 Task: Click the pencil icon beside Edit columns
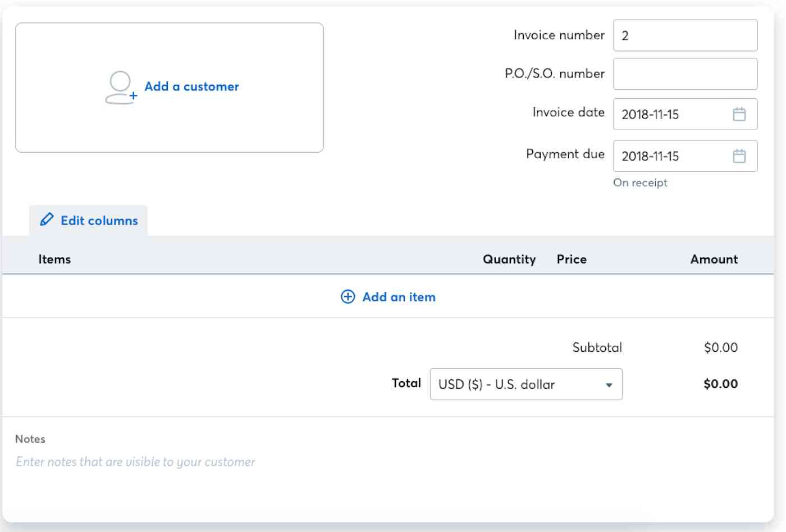(x=47, y=219)
